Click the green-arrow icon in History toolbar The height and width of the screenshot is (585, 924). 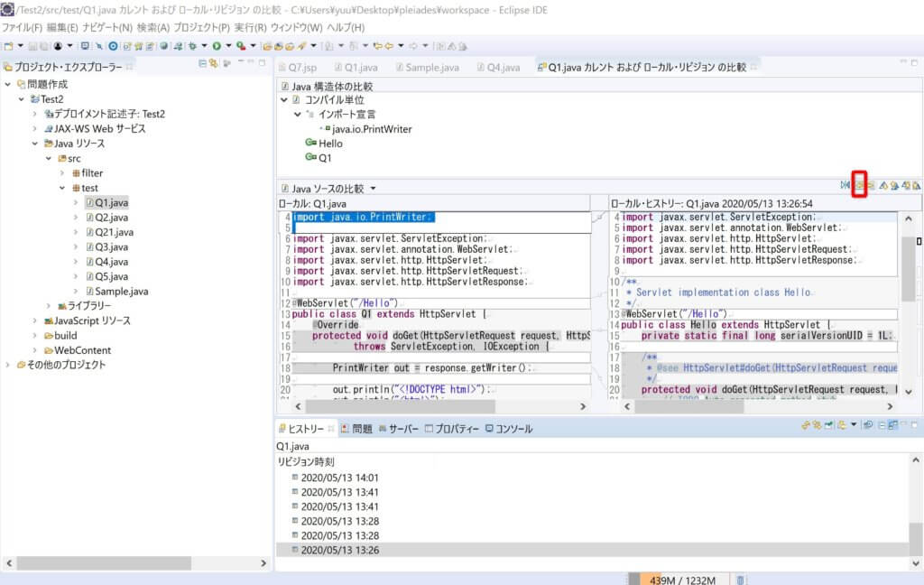tap(828, 424)
